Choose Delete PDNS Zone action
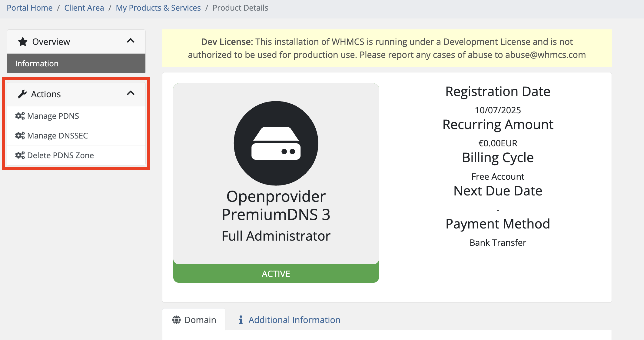 point(61,155)
